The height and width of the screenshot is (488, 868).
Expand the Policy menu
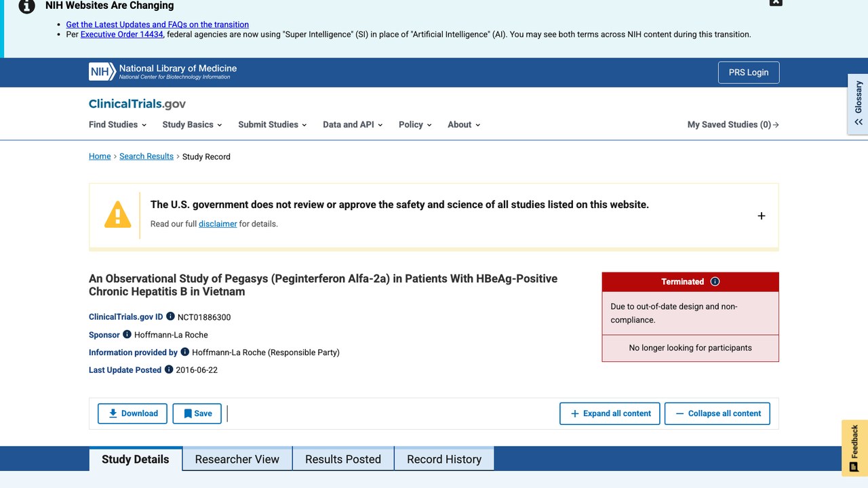[x=415, y=125]
